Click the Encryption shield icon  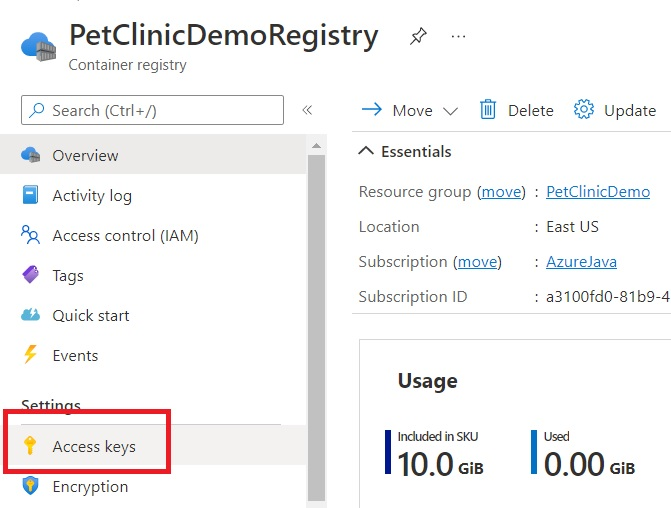pyautogui.click(x=30, y=486)
